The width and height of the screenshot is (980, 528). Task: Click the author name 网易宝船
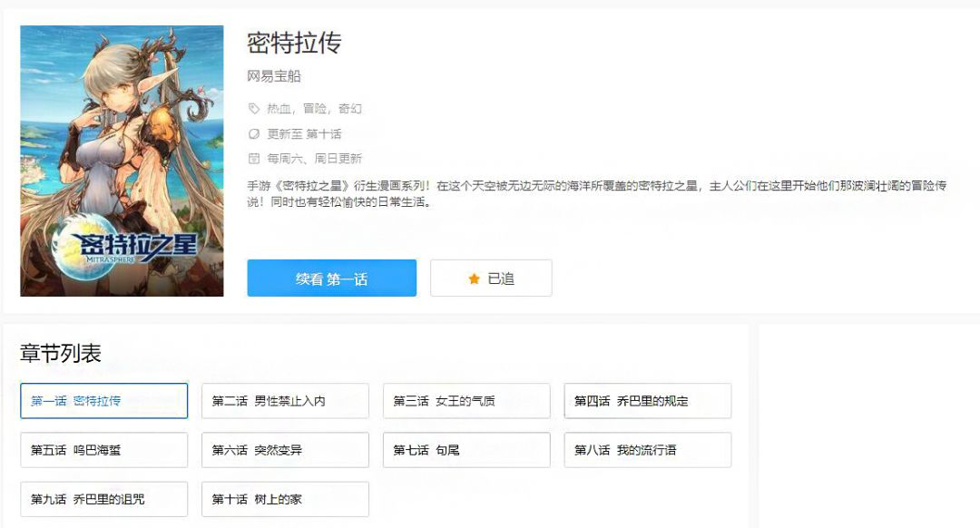pos(274,76)
